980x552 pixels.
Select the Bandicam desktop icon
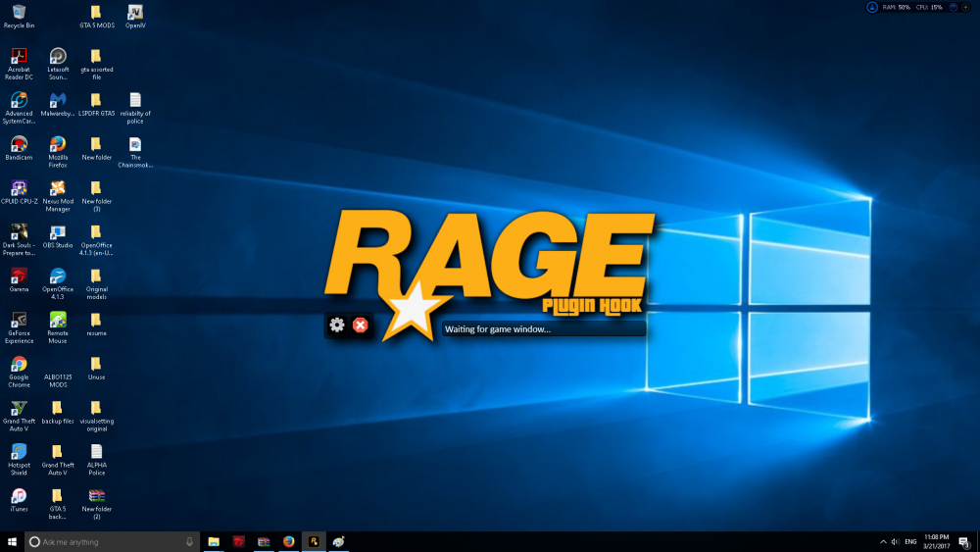tap(19, 144)
